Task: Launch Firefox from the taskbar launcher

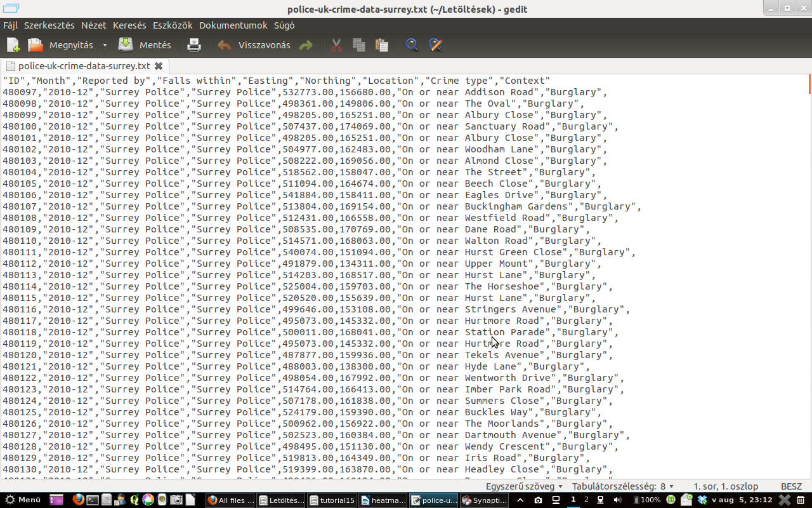Action: 78,500
